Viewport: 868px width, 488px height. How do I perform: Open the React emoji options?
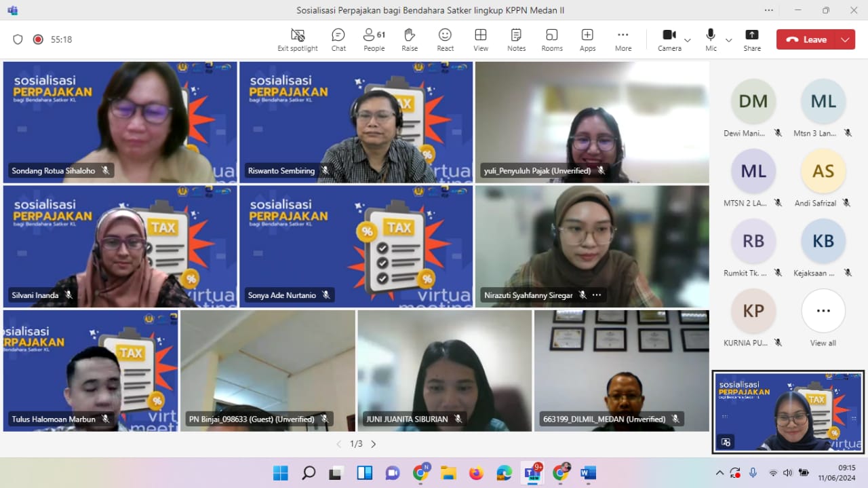(x=445, y=39)
